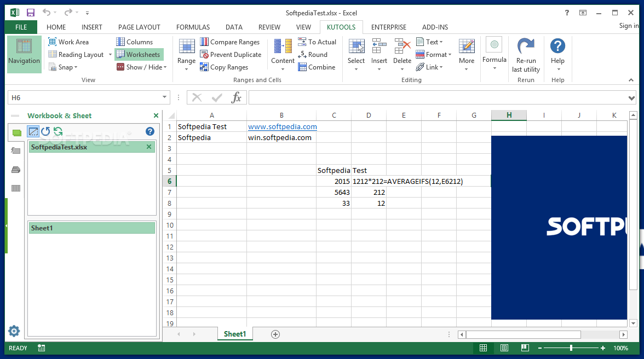The height and width of the screenshot is (359, 644).
Task: Open the More editing tools menu
Action: click(x=467, y=55)
